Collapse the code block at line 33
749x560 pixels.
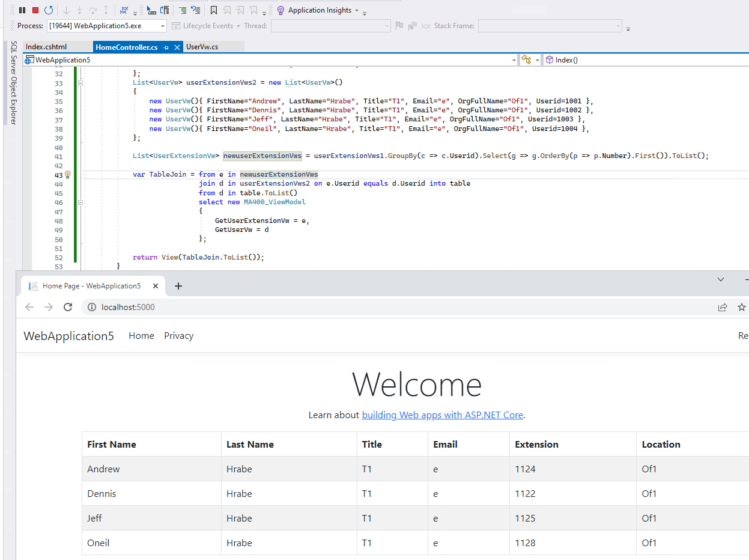[x=80, y=83]
